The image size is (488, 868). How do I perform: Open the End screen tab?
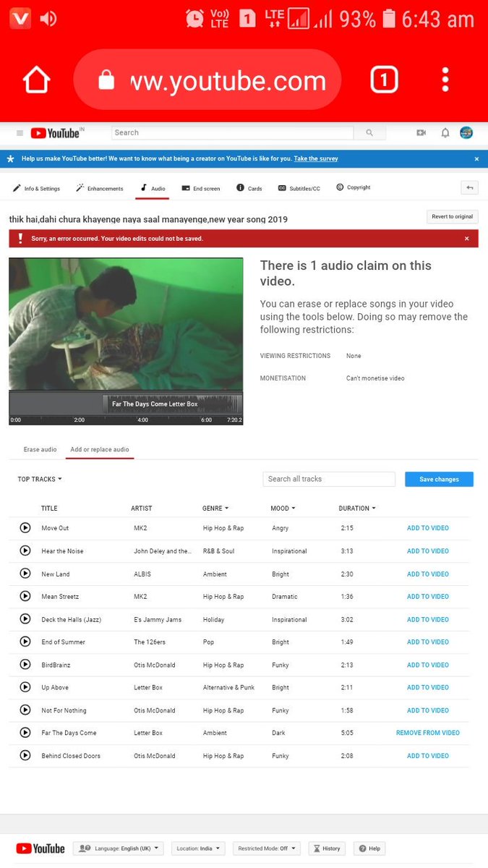point(201,188)
